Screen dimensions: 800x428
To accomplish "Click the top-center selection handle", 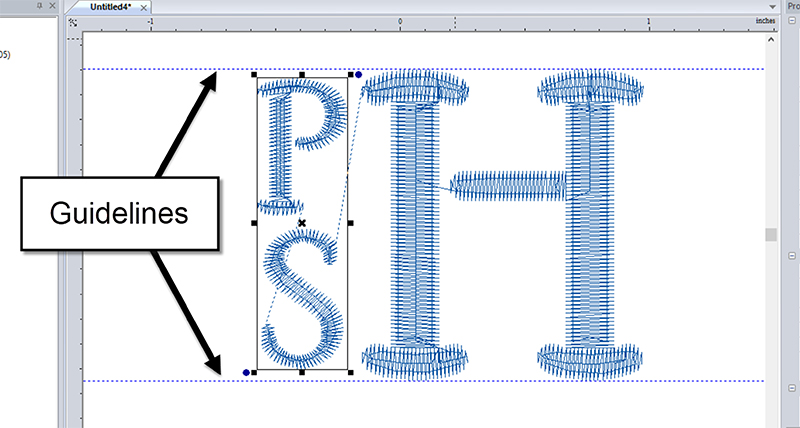I will pos(302,75).
